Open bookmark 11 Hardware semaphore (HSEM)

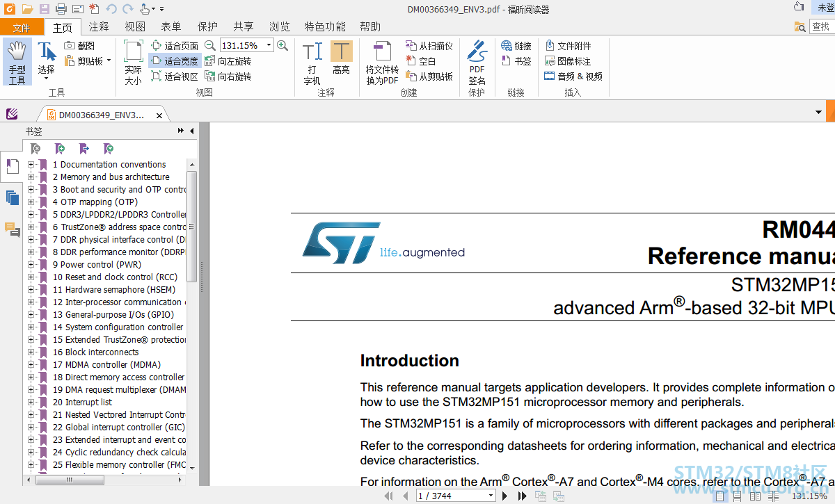pyautogui.click(x=114, y=290)
